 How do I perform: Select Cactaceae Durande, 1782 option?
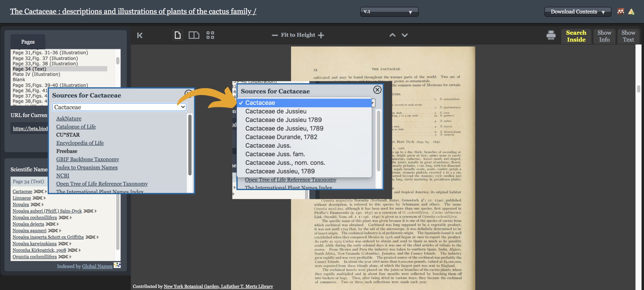click(304, 137)
